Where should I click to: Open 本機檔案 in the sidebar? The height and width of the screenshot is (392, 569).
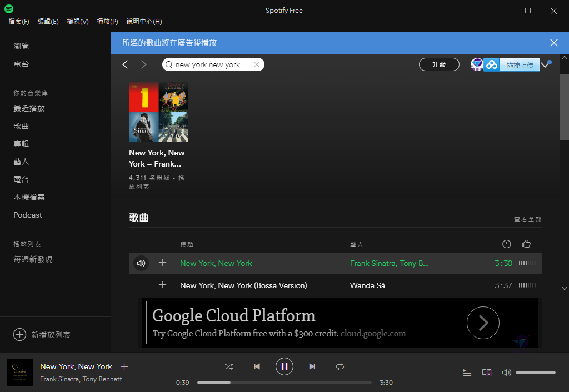[x=29, y=197]
